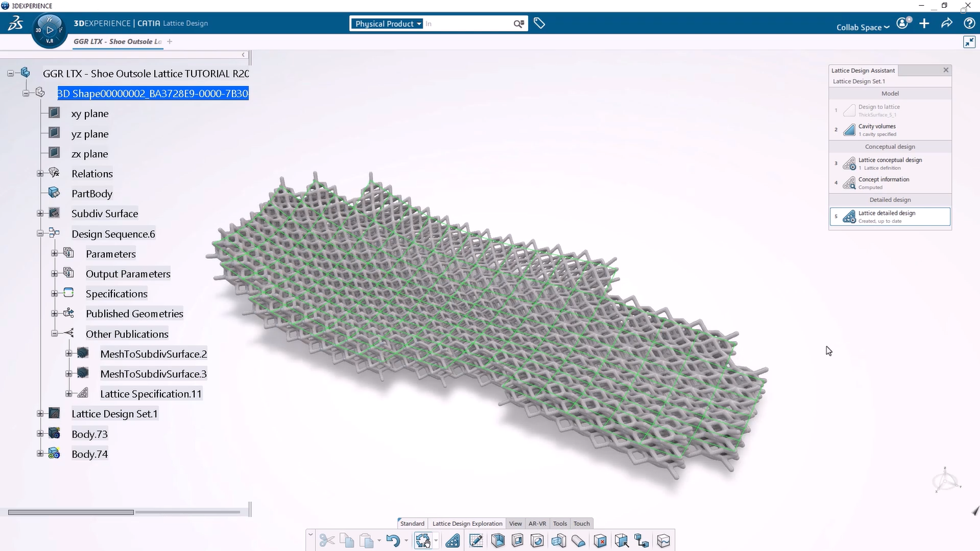Viewport: 980px width, 551px height.
Task: Open Lattice conceptual design step
Action: click(890, 163)
